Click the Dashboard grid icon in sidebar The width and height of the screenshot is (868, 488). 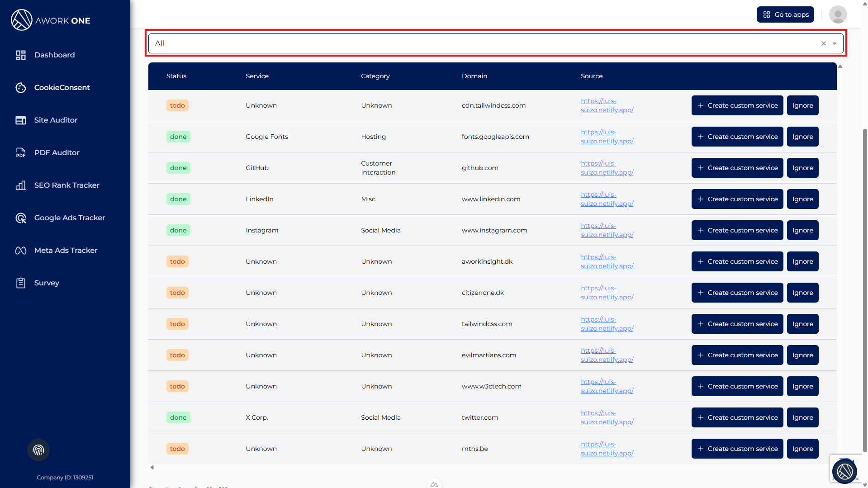(x=21, y=55)
